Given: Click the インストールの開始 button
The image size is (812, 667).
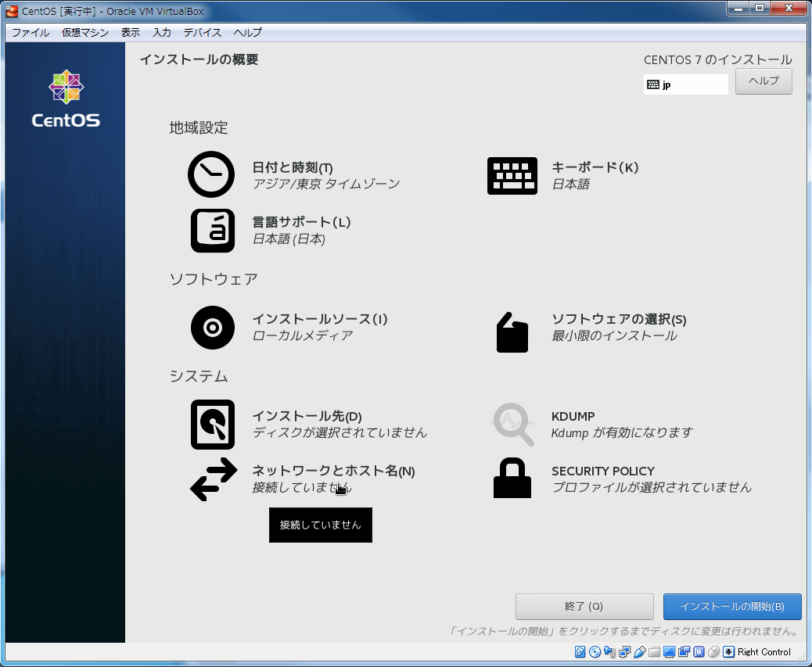Looking at the screenshot, I should point(731,606).
